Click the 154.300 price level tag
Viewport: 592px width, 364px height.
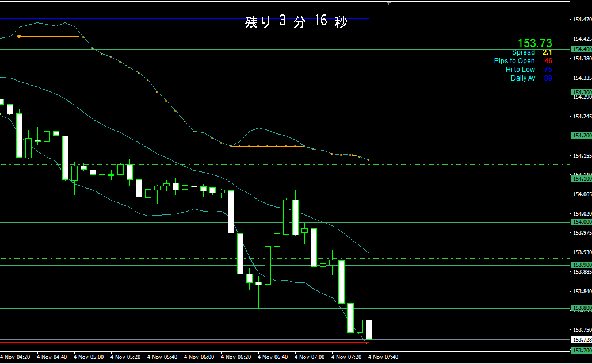[x=581, y=92]
